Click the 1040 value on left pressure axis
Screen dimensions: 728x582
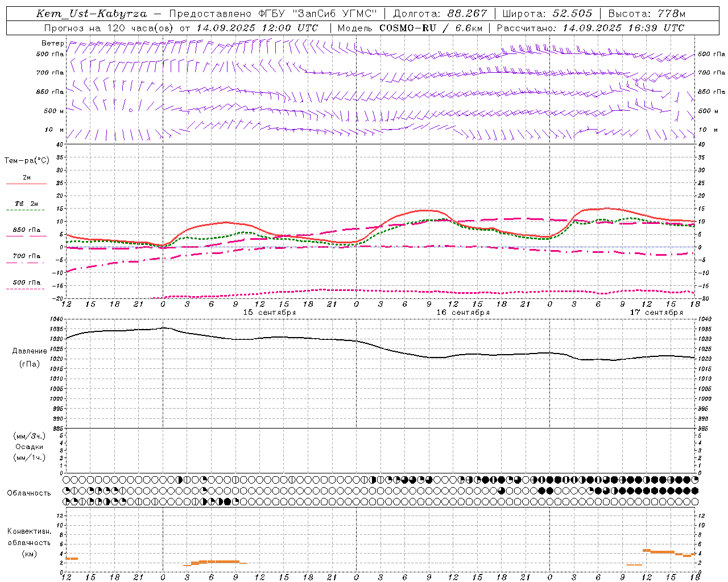57,319
